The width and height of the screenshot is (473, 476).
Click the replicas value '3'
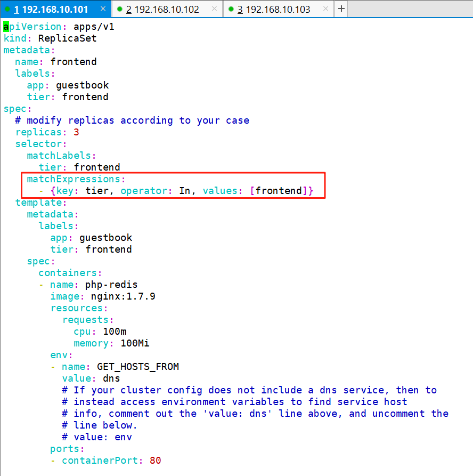[77, 132]
